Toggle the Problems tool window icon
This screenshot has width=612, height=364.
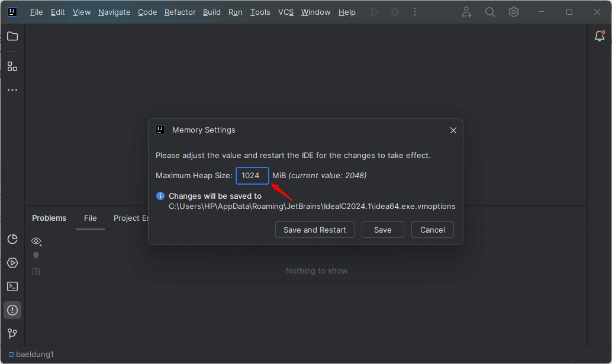point(12,310)
